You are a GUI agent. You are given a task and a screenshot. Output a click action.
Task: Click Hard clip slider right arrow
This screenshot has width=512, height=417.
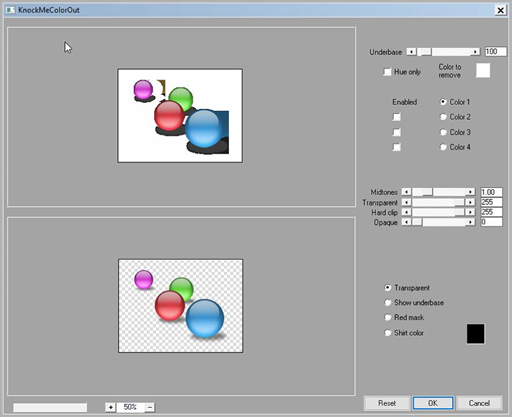pos(470,212)
